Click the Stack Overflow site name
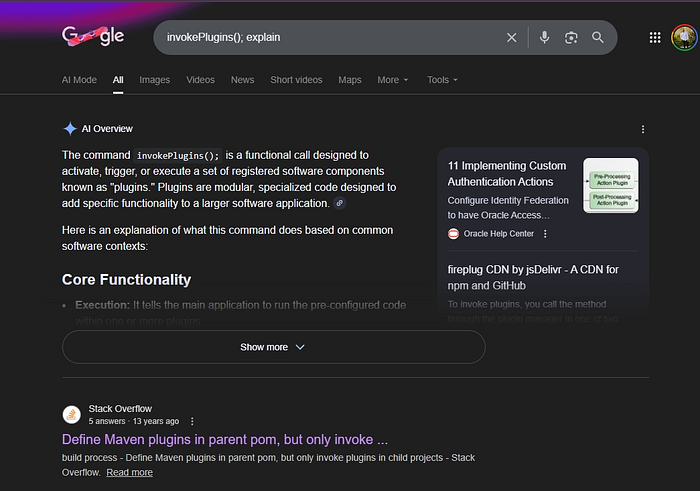 [120, 408]
